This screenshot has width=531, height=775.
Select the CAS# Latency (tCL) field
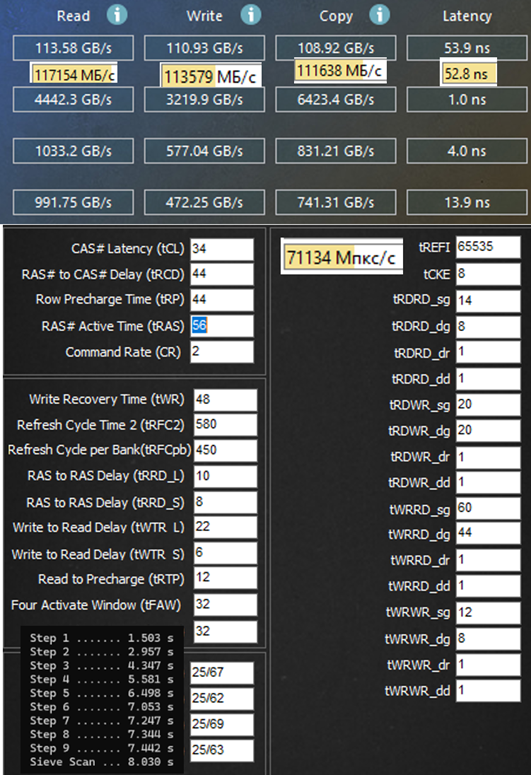(222, 249)
